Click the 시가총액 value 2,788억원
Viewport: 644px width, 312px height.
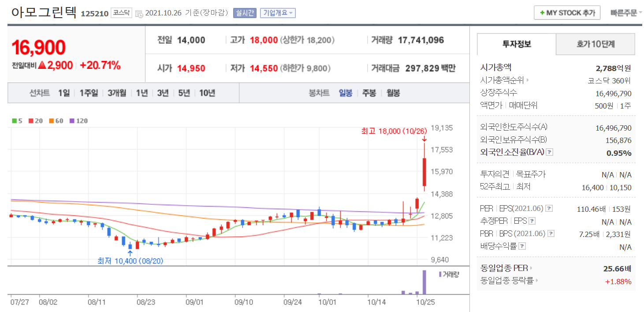tap(613, 68)
